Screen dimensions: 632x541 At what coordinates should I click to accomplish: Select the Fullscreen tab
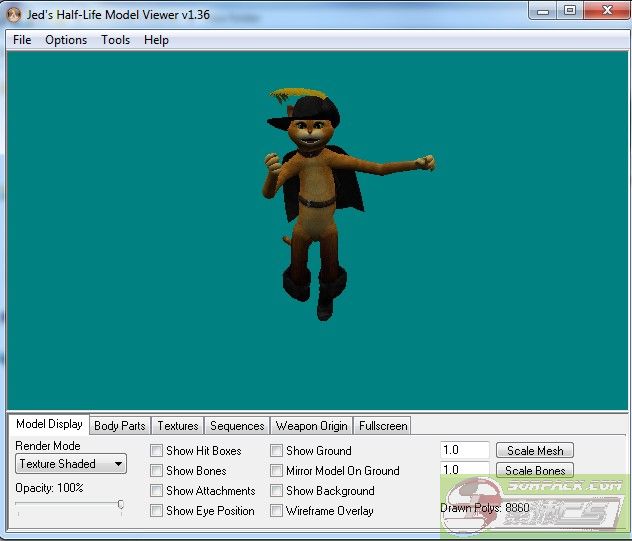pyautogui.click(x=383, y=426)
